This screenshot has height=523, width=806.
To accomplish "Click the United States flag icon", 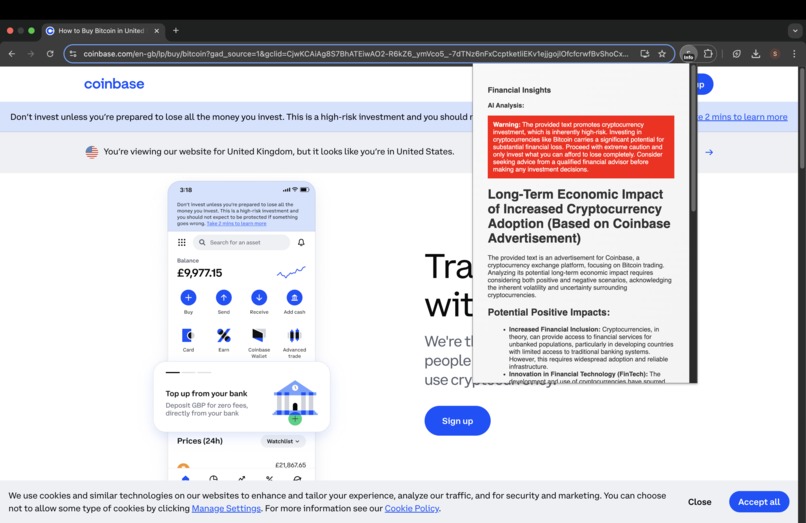I will (x=92, y=152).
